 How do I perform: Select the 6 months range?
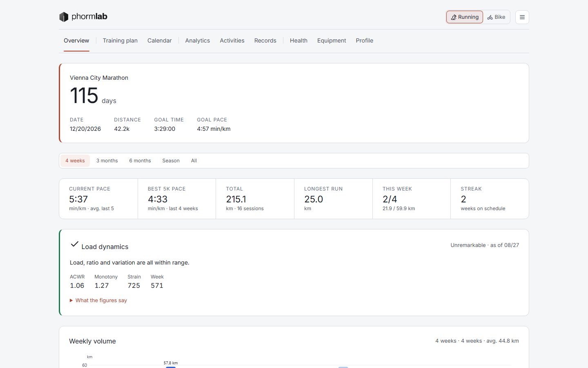[x=140, y=161]
